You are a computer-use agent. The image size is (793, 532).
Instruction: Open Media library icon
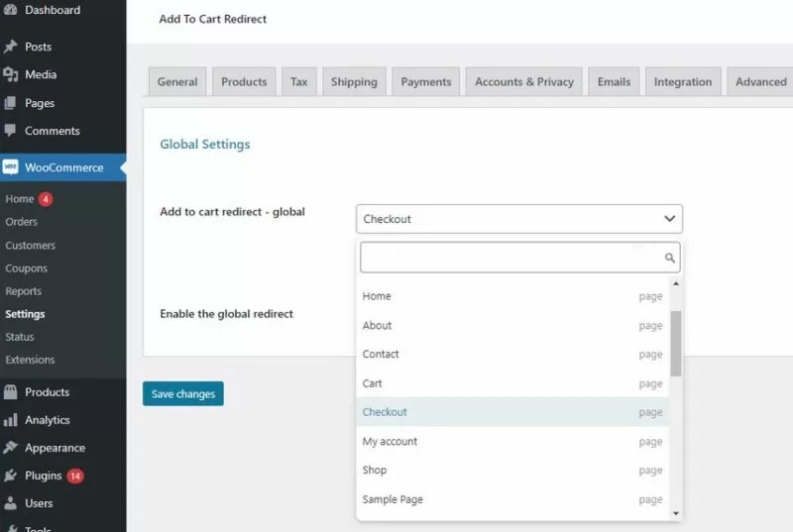point(10,74)
